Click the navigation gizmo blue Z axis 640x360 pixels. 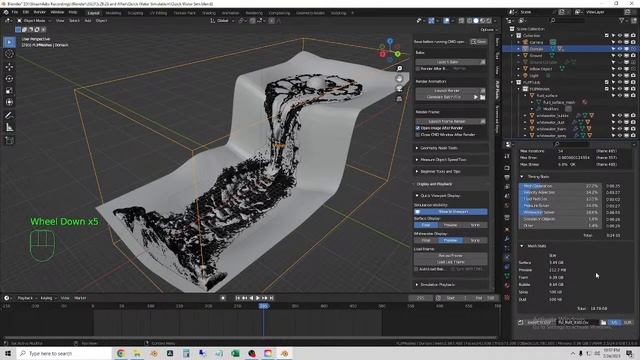pyautogui.click(x=390, y=41)
